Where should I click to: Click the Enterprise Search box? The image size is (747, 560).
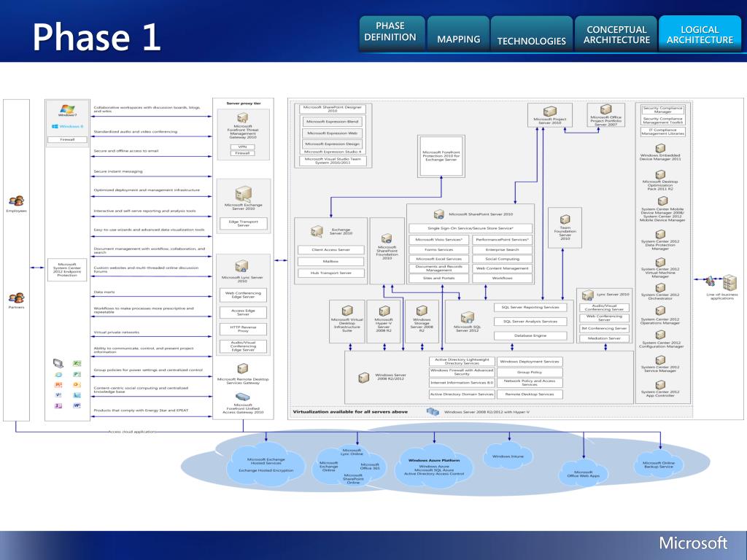click(502, 249)
